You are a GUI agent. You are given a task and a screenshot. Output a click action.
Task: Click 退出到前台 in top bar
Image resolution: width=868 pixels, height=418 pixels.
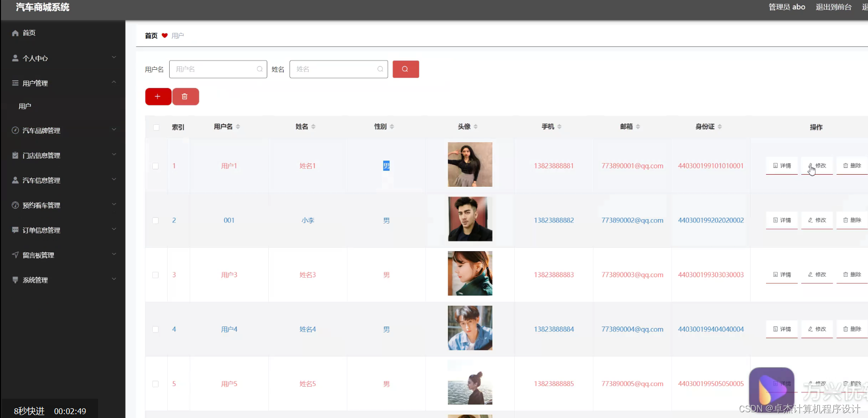coord(834,7)
